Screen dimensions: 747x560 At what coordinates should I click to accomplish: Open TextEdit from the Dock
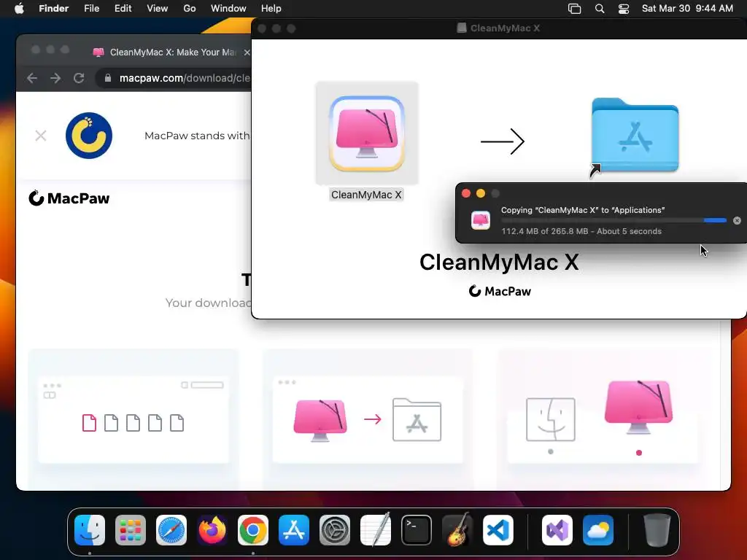click(376, 530)
